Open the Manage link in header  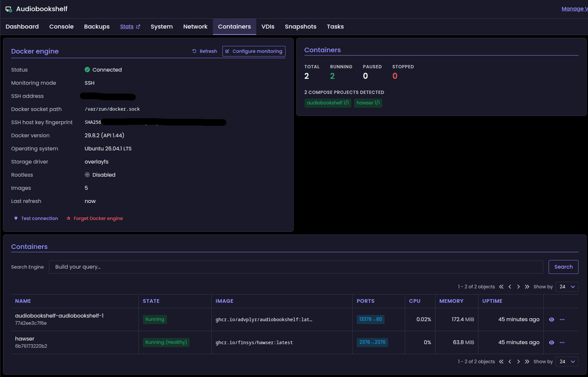tap(575, 9)
